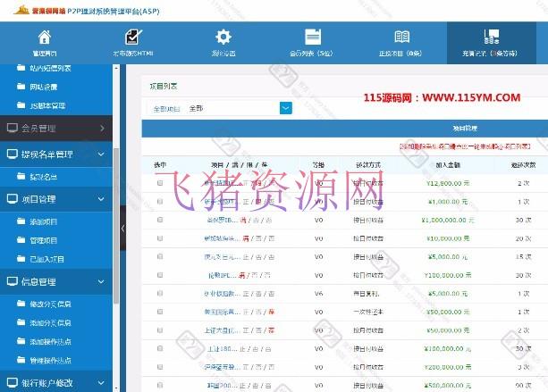Open the 全部 project filter dropdown

coord(286,108)
